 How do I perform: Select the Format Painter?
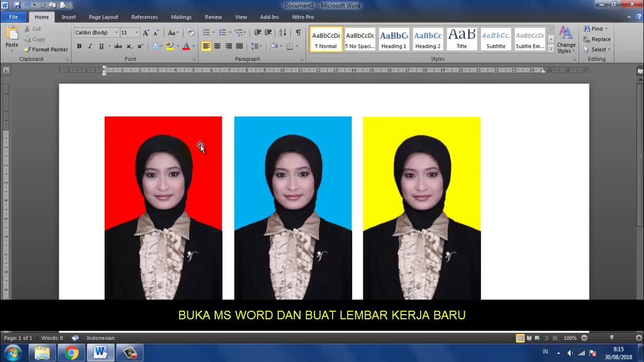coord(46,49)
